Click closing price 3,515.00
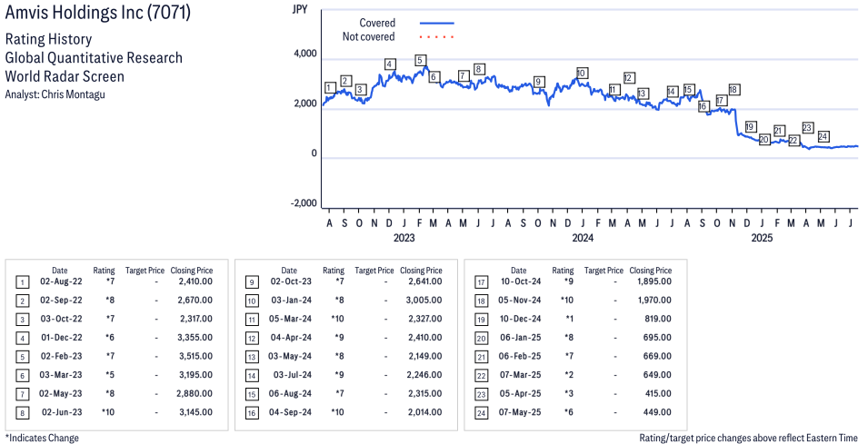 195,356
